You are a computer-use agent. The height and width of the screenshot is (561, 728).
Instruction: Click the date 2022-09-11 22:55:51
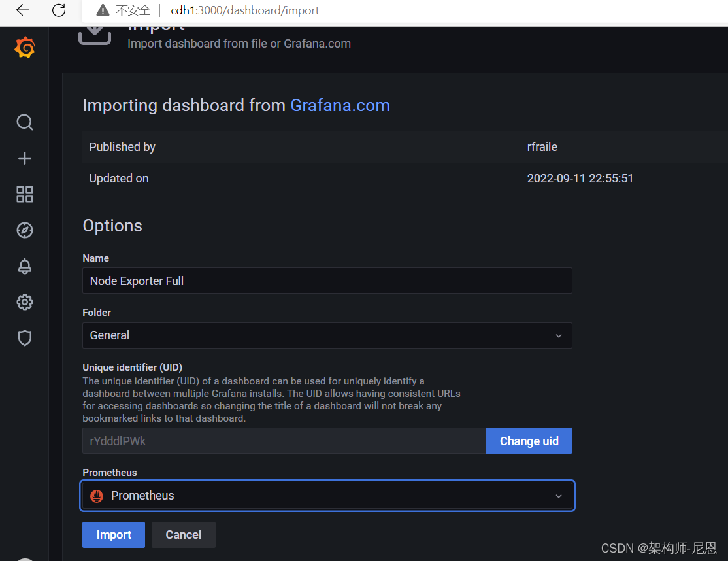click(x=580, y=178)
